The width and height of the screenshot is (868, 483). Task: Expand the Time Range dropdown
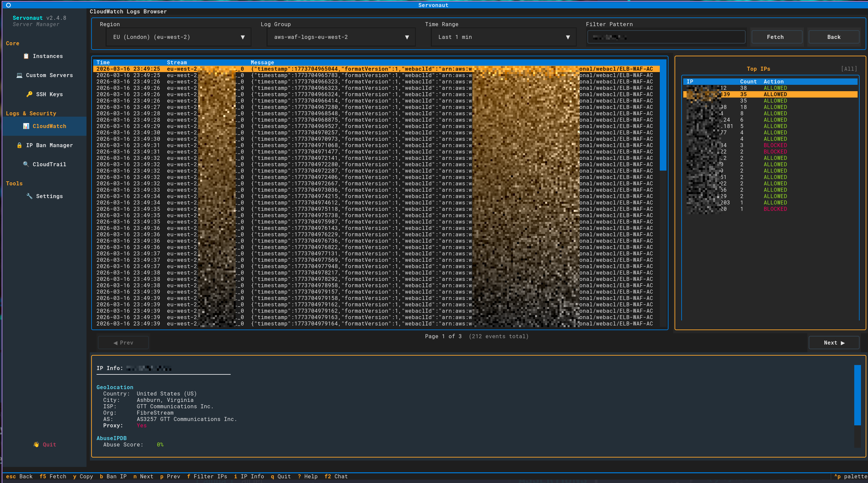pos(504,37)
